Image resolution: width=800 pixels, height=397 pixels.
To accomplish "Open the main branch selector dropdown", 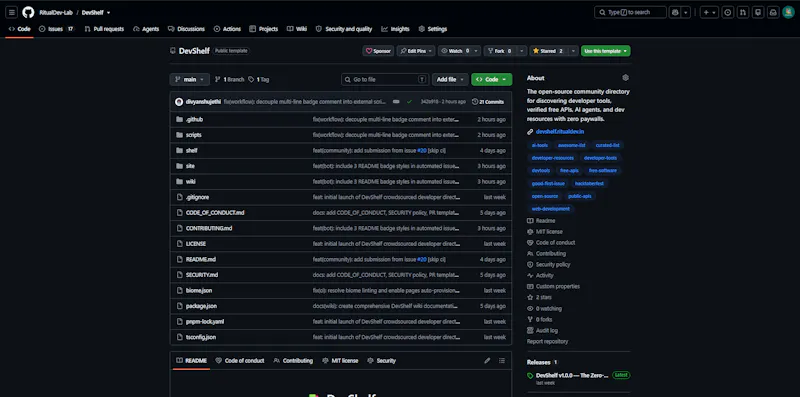I will [x=189, y=79].
